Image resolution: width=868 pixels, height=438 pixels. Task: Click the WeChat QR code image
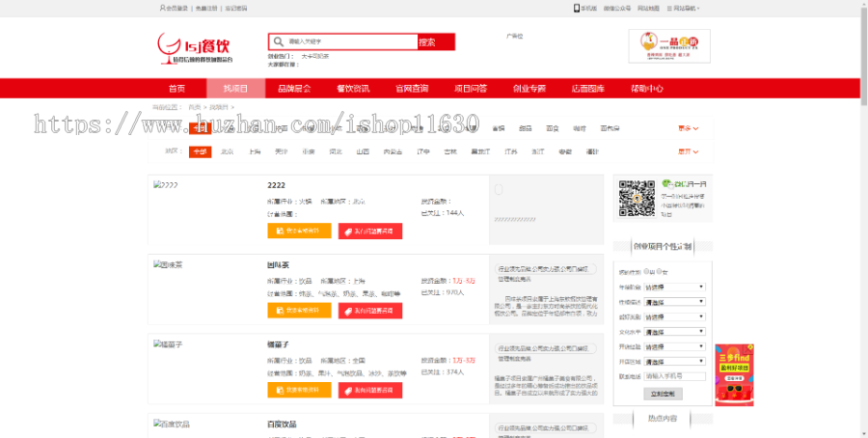637,198
